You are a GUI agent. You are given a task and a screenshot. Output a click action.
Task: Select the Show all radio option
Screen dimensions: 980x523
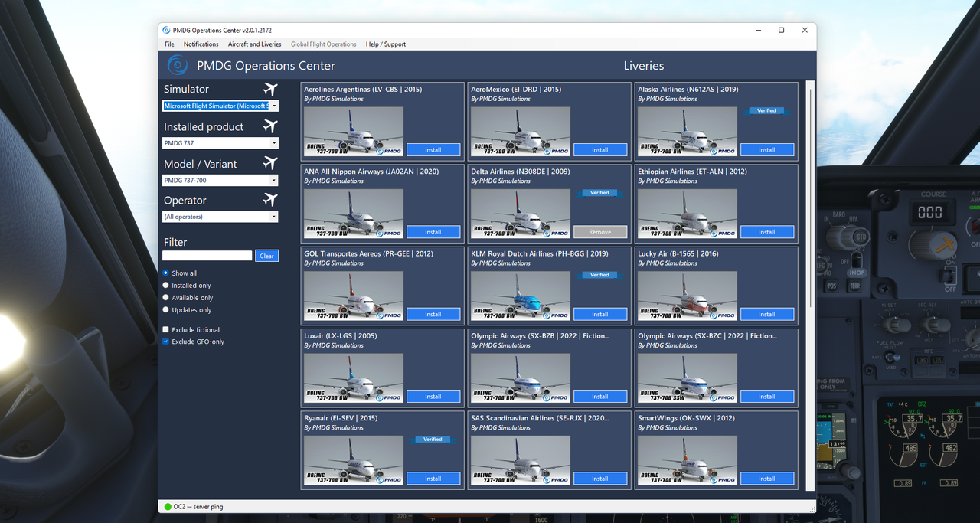coord(166,273)
